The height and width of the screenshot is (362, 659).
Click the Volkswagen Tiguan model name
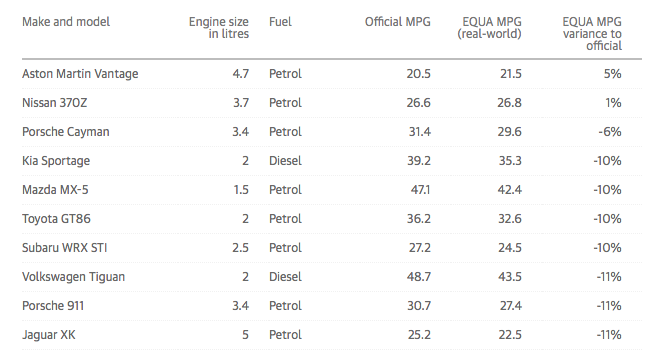click(x=74, y=277)
